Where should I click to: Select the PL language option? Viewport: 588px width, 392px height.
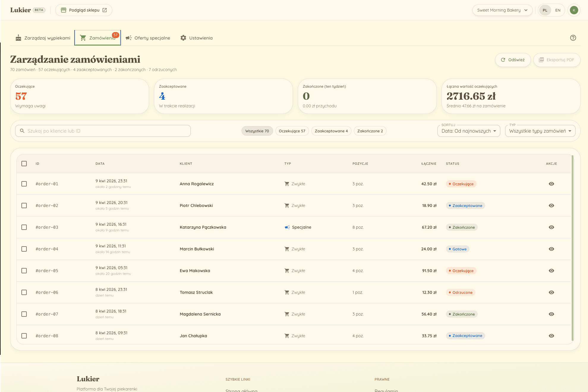pos(545,10)
